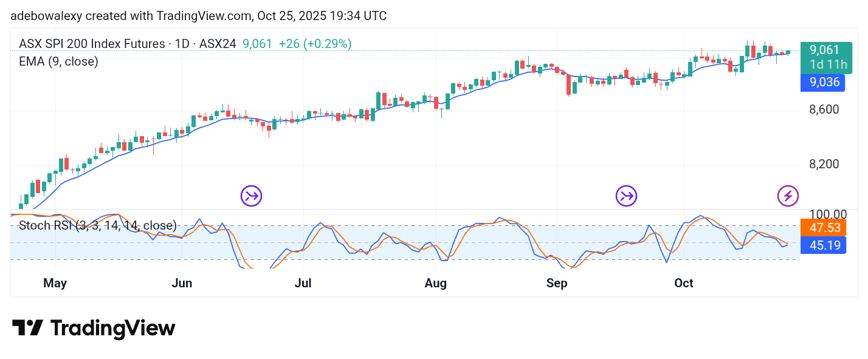Click the TradingView logo mark
The image size is (868, 359).
(27, 329)
